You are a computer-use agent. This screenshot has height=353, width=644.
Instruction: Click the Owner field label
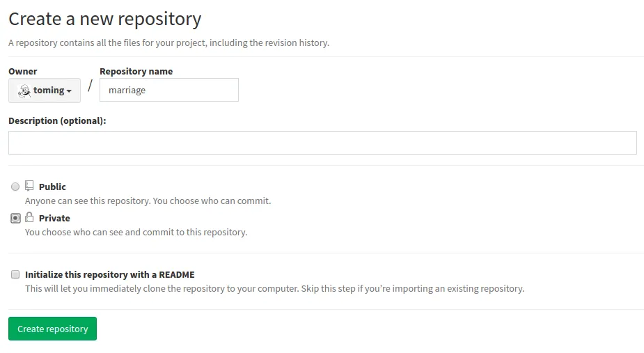23,71
